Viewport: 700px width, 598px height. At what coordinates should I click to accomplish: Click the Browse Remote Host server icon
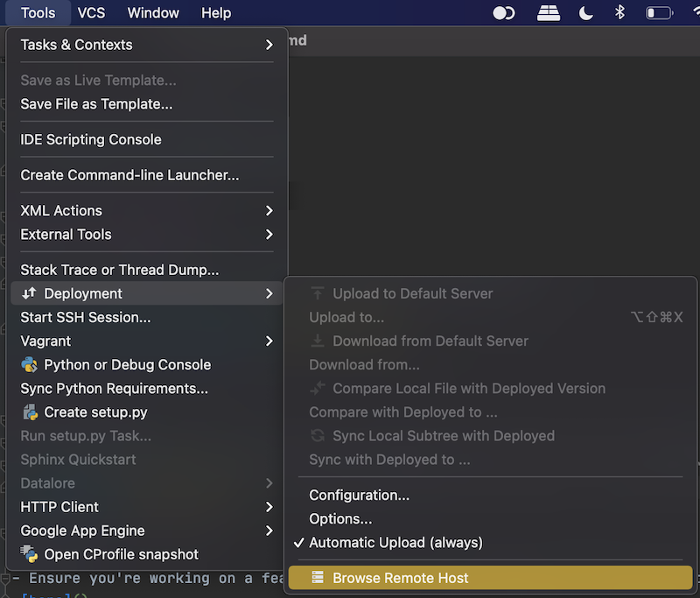318,578
